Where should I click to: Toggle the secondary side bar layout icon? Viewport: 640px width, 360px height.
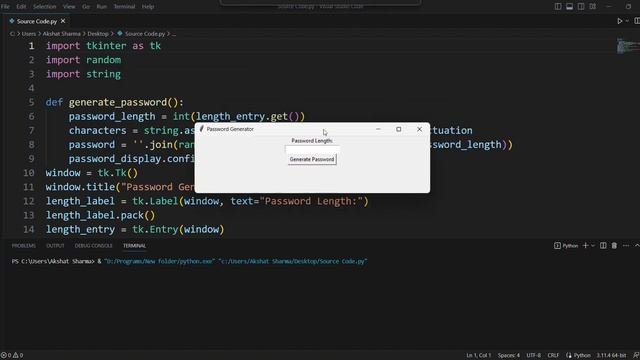point(581,7)
